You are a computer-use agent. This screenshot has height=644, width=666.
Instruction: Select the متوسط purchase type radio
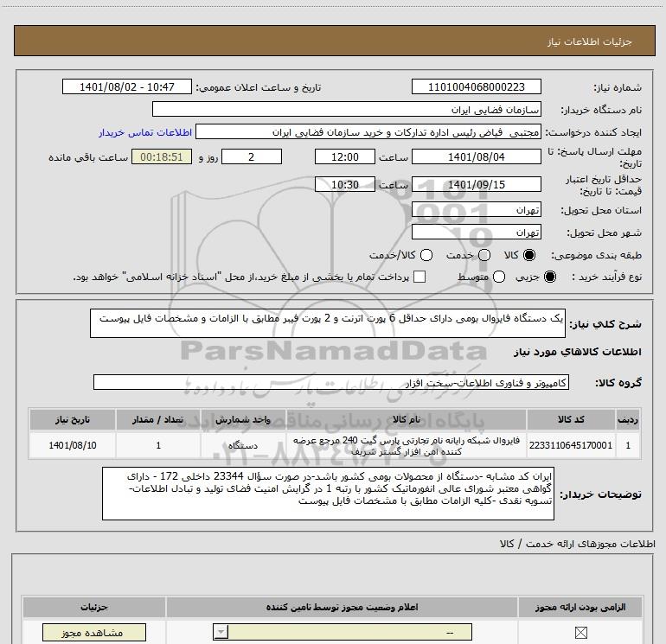pos(499,277)
